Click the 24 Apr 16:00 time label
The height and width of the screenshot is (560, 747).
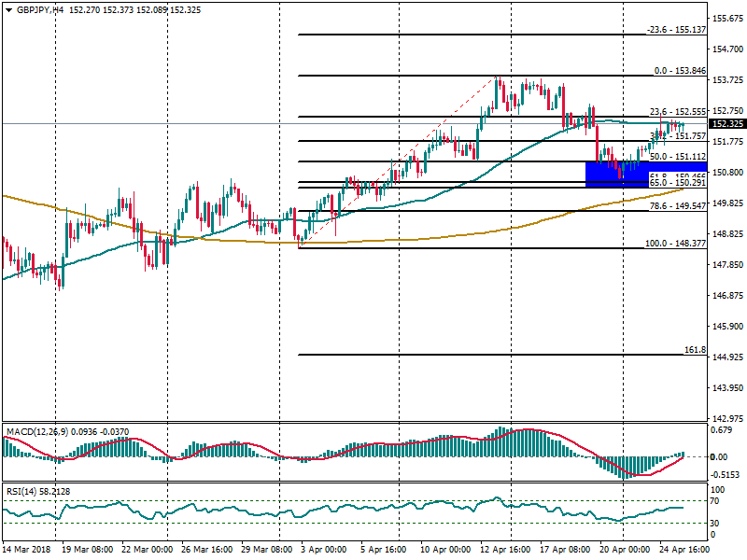(685, 551)
